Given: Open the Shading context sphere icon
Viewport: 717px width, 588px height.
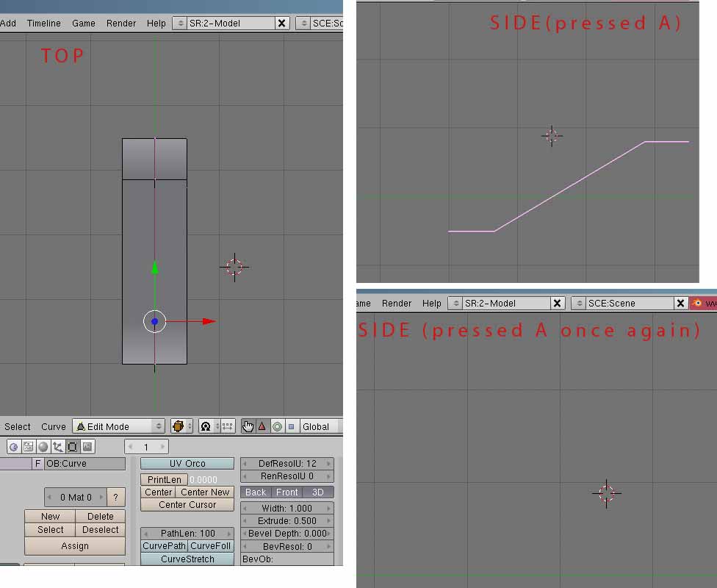Looking at the screenshot, I should [43, 447].
